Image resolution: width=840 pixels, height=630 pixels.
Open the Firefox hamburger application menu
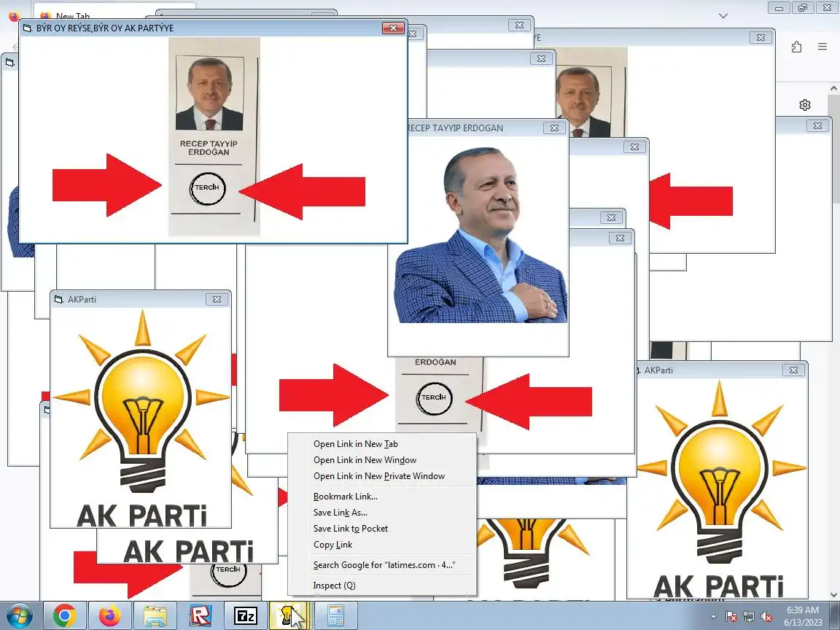pos(822,47)
